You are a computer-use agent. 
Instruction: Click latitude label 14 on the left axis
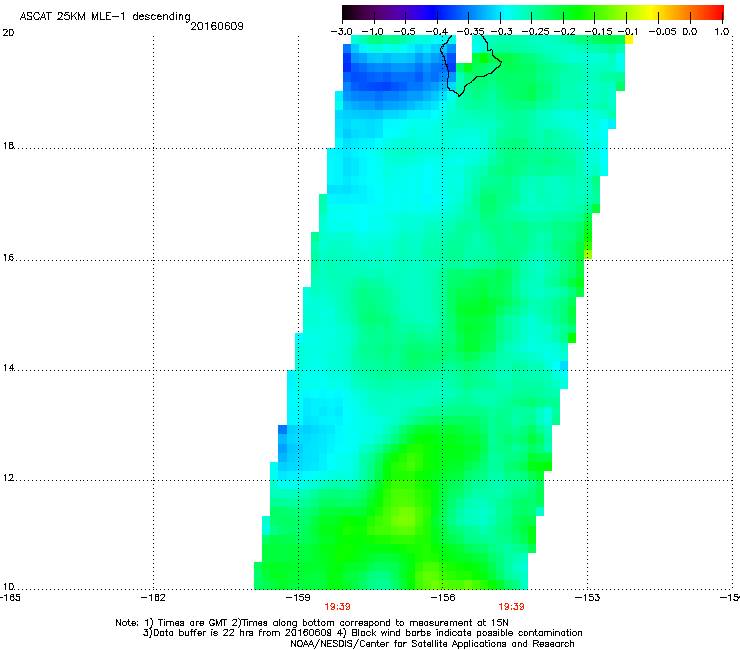8,368
